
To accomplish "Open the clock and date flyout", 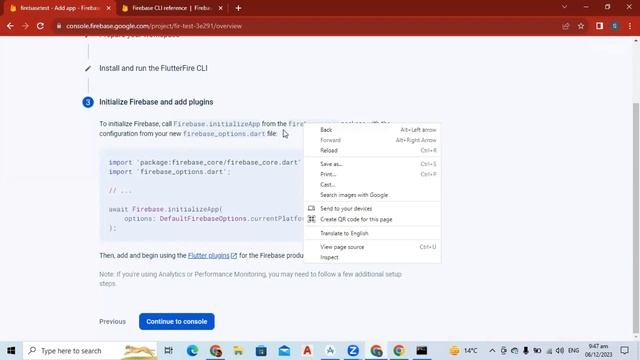I will coord(598,350).
